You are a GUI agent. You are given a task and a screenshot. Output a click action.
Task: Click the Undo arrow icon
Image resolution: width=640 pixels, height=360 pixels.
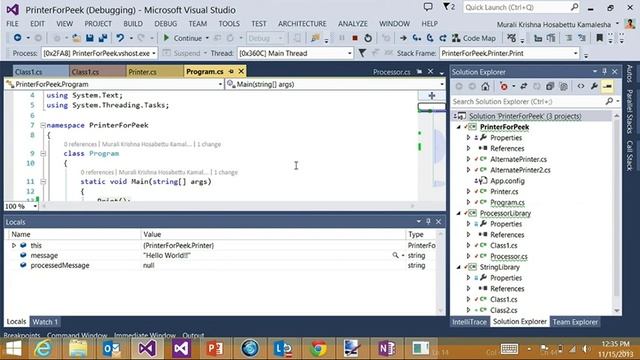point(120,38)
